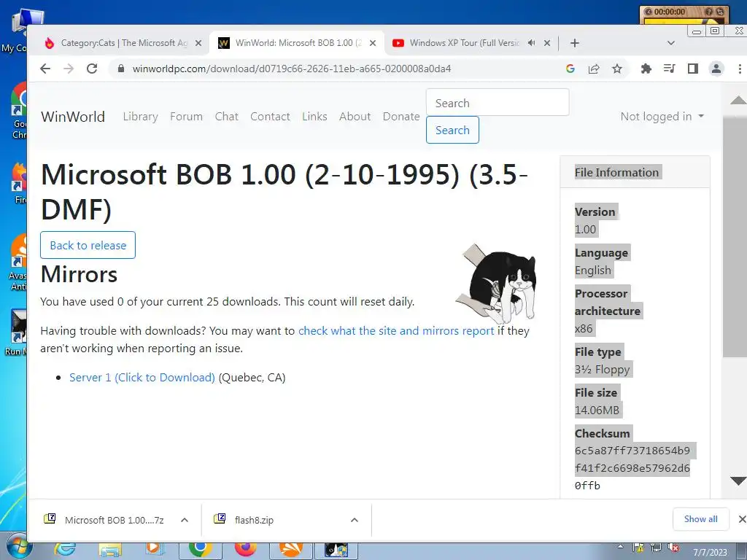Click the address bar URL
This screenshot has height=560, width=747.
click(292, 69)
